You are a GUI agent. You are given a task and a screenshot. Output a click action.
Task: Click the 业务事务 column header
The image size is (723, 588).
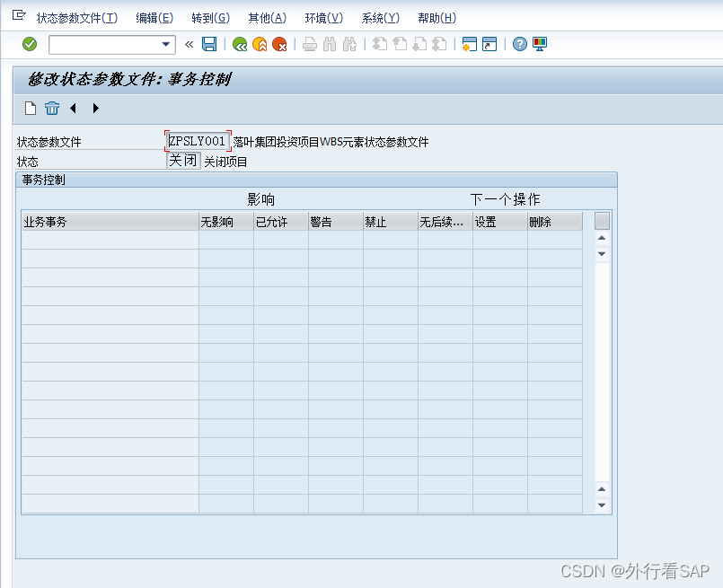point(110,222)
